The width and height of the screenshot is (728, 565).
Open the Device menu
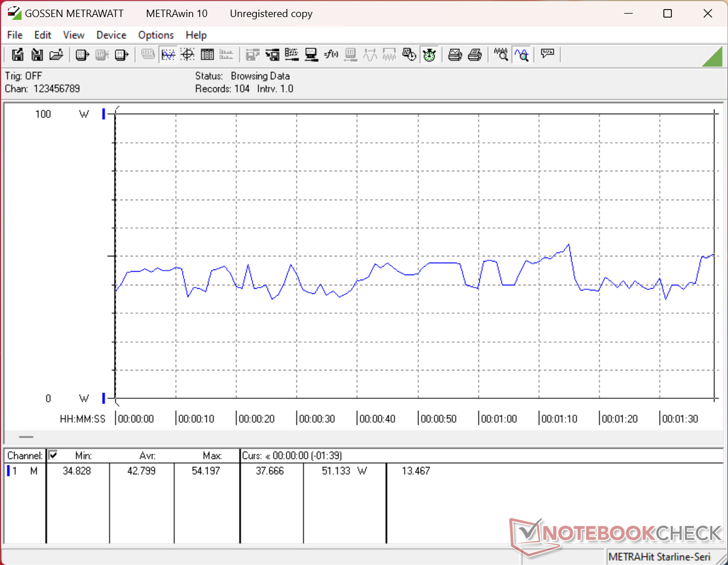(x=111, y=35)
